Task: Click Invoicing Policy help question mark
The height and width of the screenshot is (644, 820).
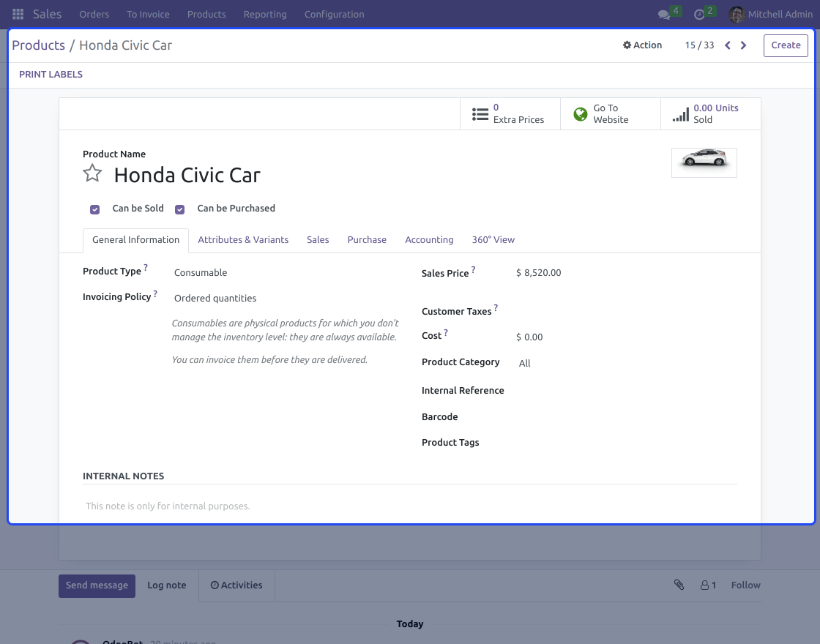Action: pos(155,293)
